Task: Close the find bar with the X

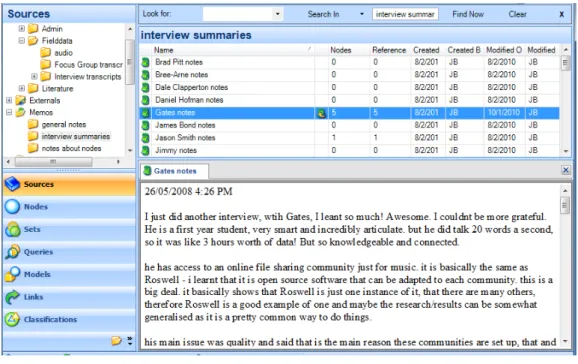Action: [561, 14]
